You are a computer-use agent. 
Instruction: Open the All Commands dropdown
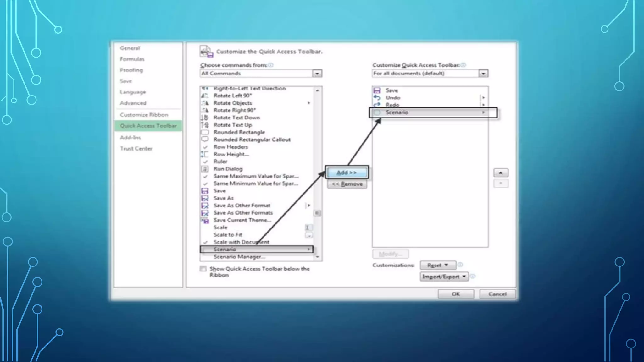click(317, 74)
